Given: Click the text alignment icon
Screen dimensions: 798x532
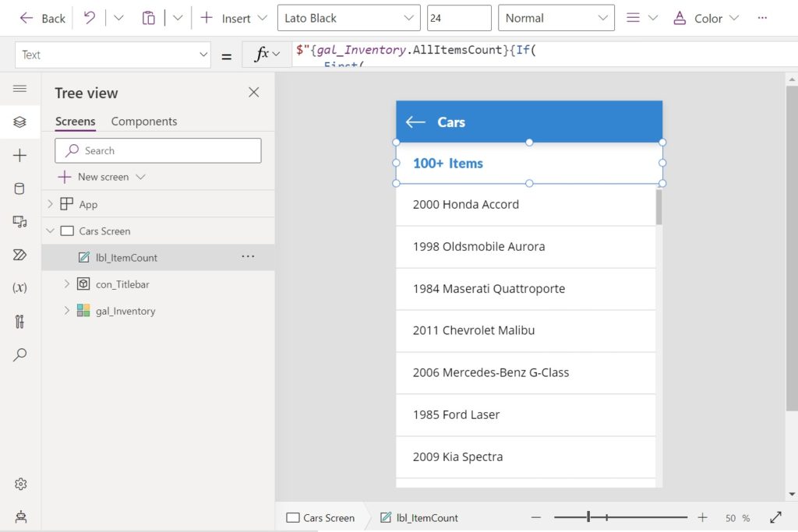Looking at the screenshot, I should coord(633,18).
